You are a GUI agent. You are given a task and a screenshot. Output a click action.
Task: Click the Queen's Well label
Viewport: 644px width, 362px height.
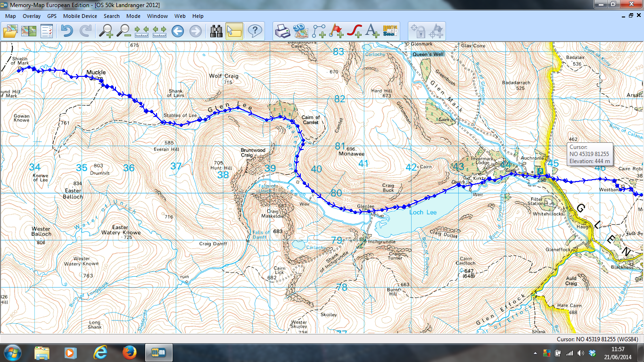pyautogui.click(x=428, y=54)
